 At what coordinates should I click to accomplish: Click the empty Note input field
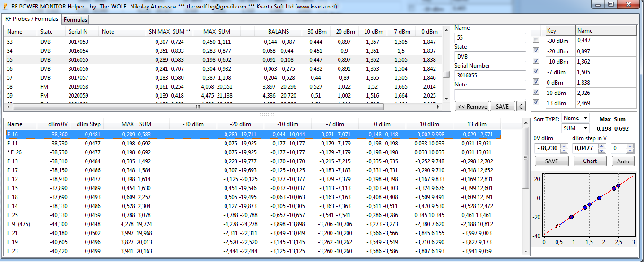[490, 94]
